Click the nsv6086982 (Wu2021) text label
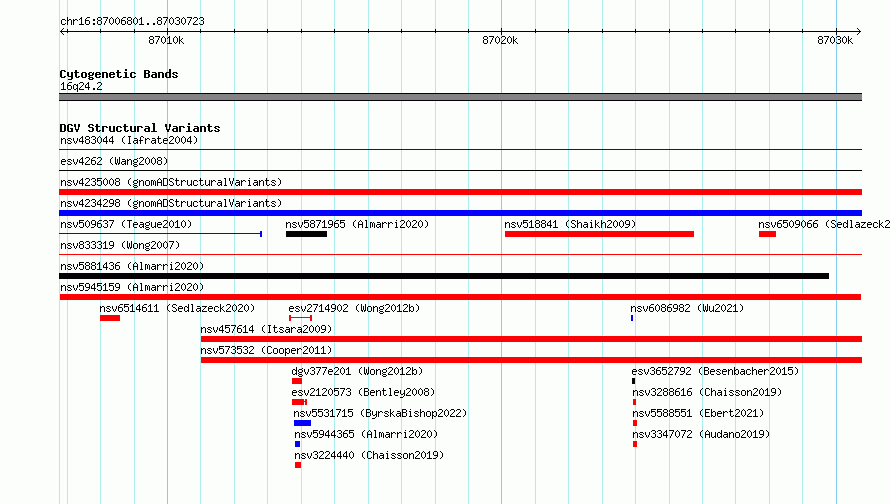Image resolution: width=890 pixels, height=504 pixels. click(x=687, y=308)
